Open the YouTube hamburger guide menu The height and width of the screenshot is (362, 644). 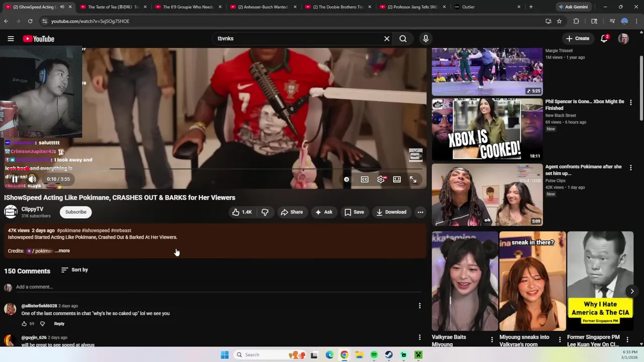click(11, 39)
